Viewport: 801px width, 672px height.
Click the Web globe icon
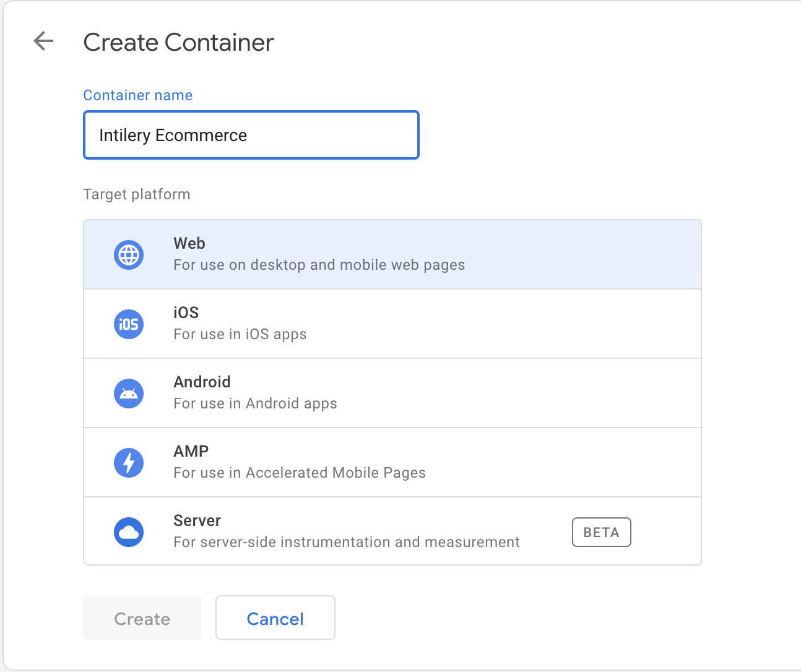(129, 255)
